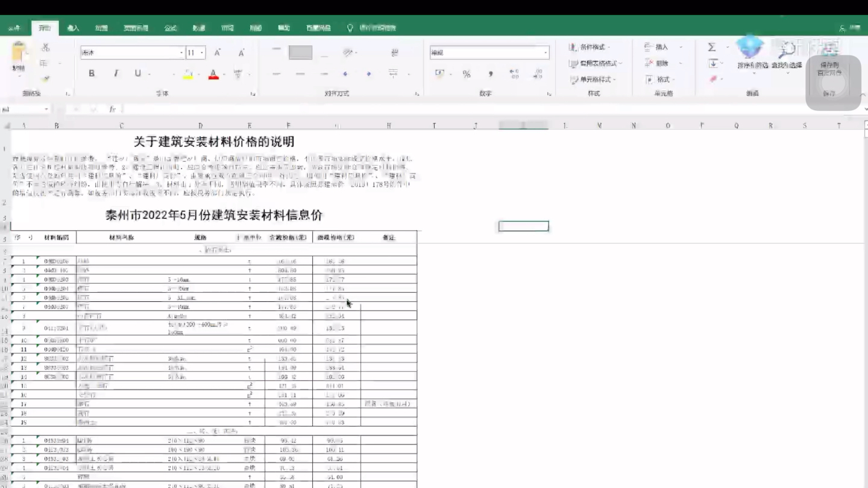Switch to the Baidu Netdisk (百度网盘) tab
This screenshot has width=868, height=488.
coord(318,28)
